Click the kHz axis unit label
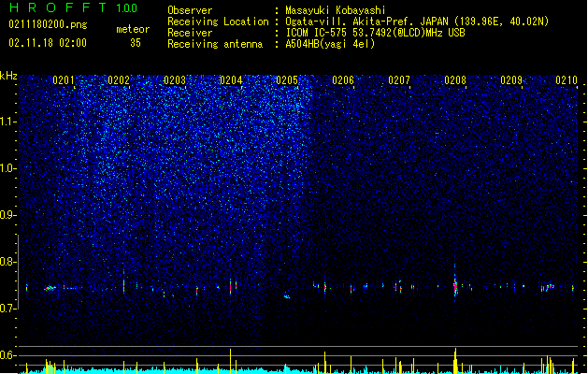The image size is (588, 374). click(8, 76)
